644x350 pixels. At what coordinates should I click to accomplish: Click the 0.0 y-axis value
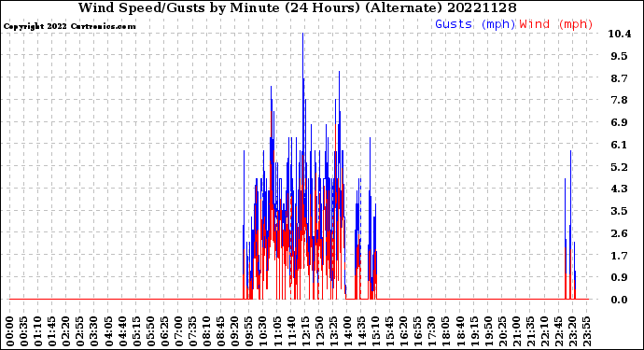(620, 300)
